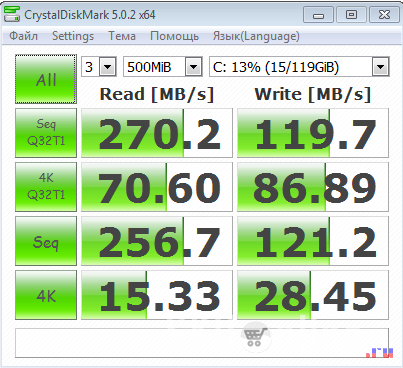Run all benchmarks with the All button
Image resolution: width=403 pixels, height=368 pixels.
[46, 79]
